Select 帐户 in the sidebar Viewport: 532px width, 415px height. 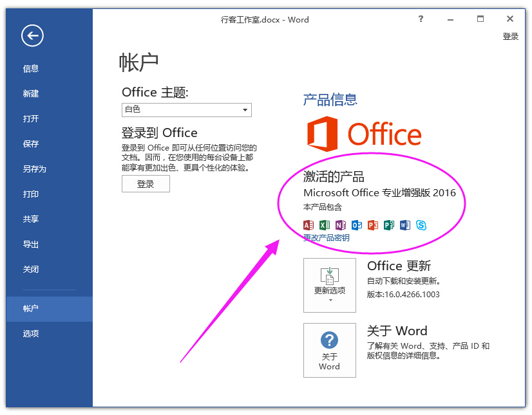49,309
